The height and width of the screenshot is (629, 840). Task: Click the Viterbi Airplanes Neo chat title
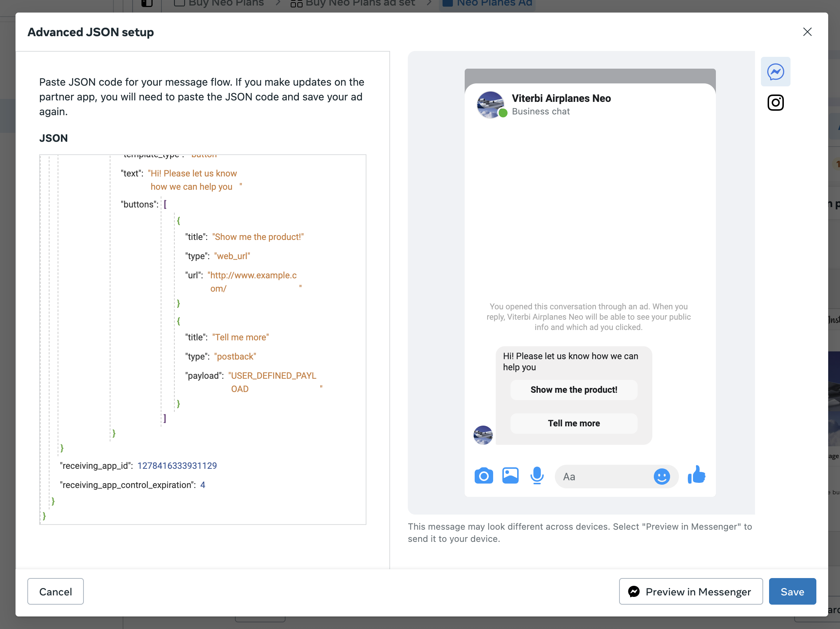click(561, 98)
